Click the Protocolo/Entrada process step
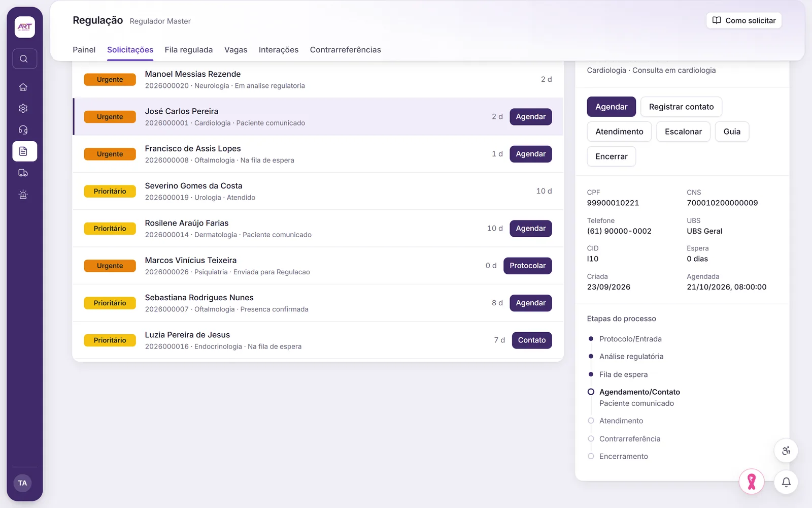The image size is (812, 508). pyautogui.click(x=630, y=339)
